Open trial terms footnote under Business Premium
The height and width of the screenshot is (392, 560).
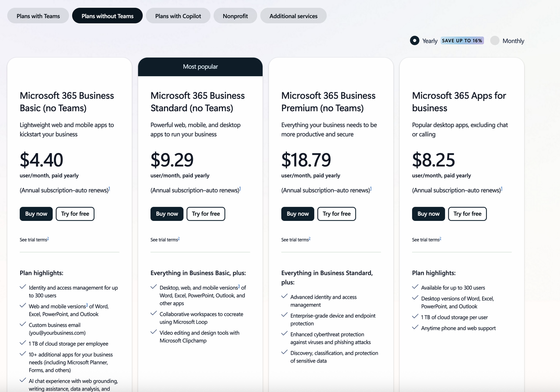(x=309, y=239)
